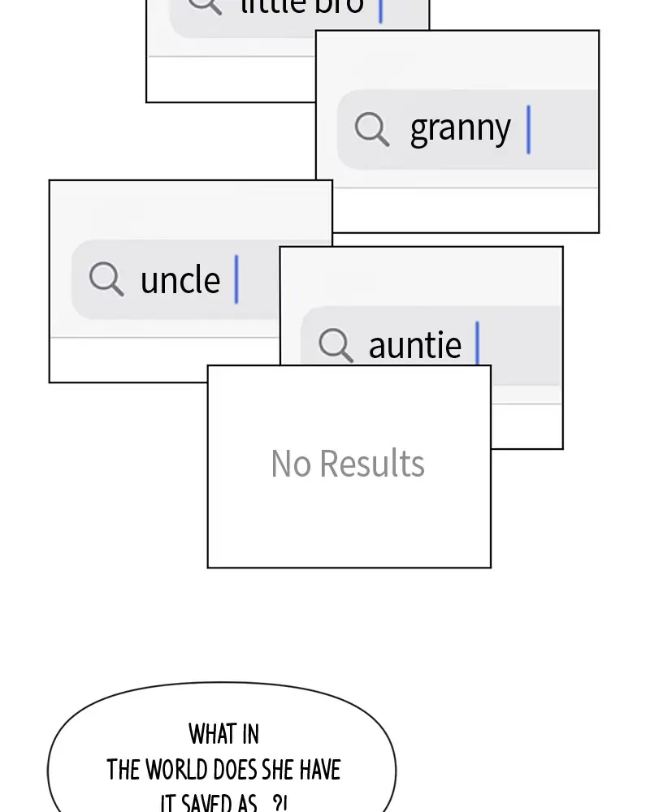Focus the auntie search field
The height and width of the screenshot is (812, 650).
520,345
